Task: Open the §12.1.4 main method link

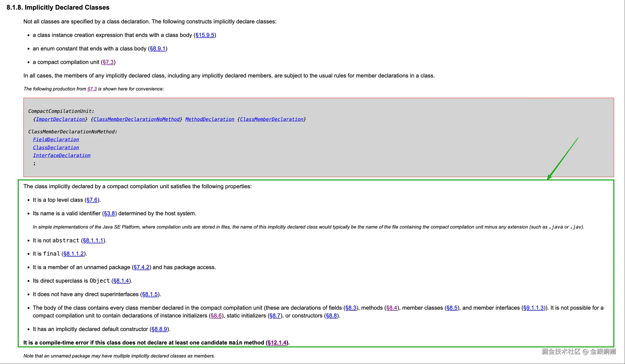Action: 277,343
